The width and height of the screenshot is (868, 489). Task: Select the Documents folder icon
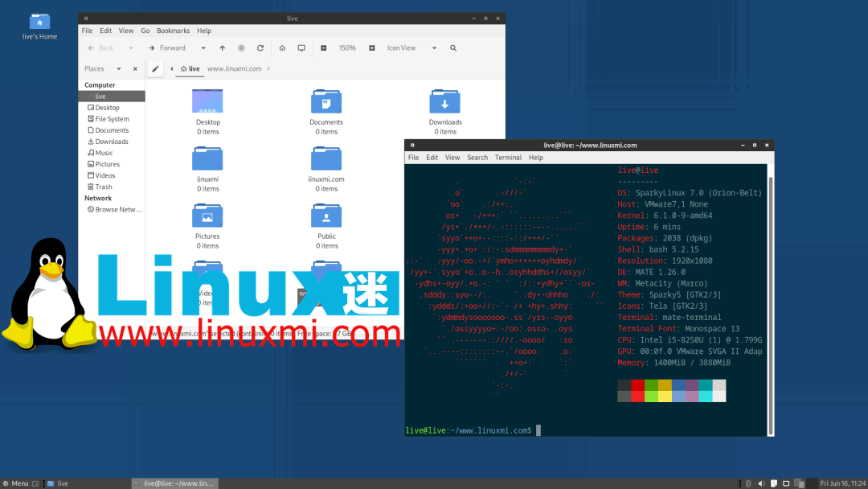pos(326,102)
